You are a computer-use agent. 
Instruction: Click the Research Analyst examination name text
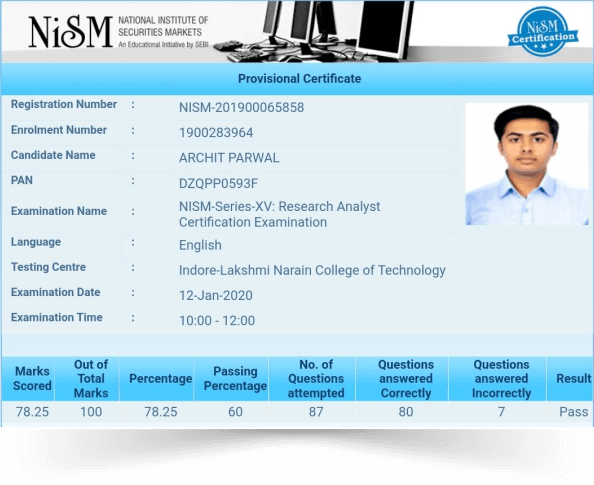280,214
